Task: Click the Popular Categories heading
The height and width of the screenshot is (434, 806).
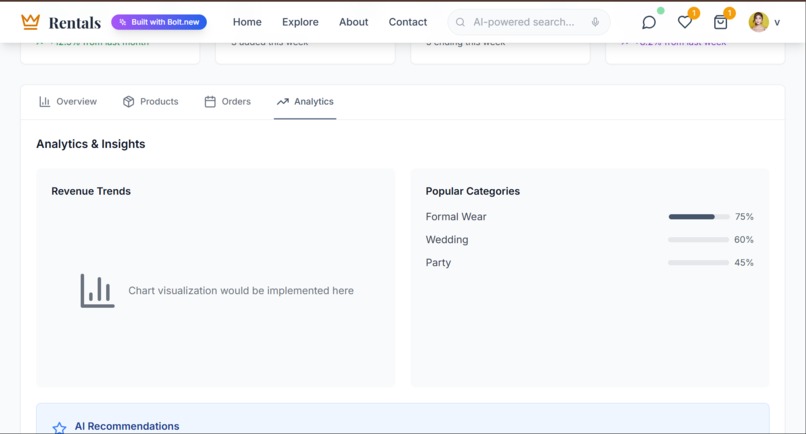Action: point(472,191)
